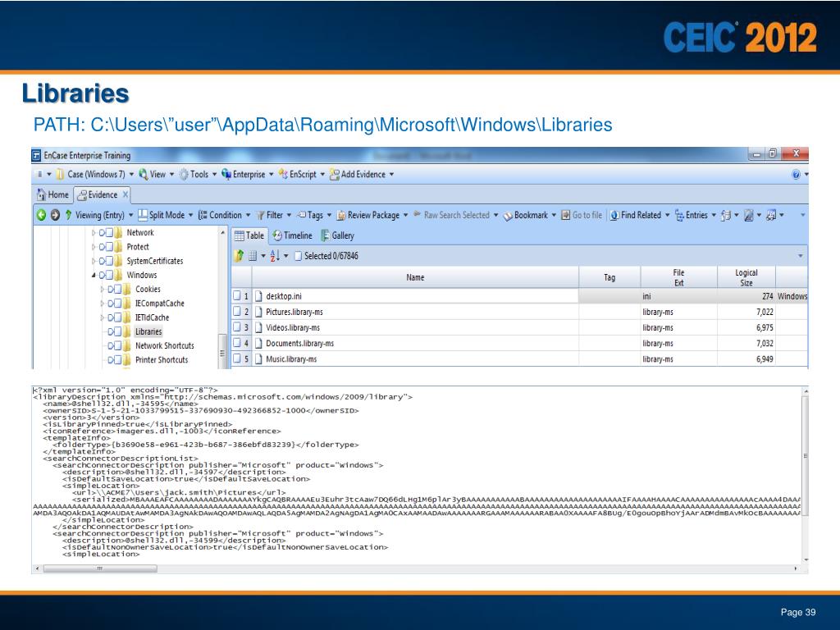Toggle the Selected 0/67846 checkbox

pos(299,256)
